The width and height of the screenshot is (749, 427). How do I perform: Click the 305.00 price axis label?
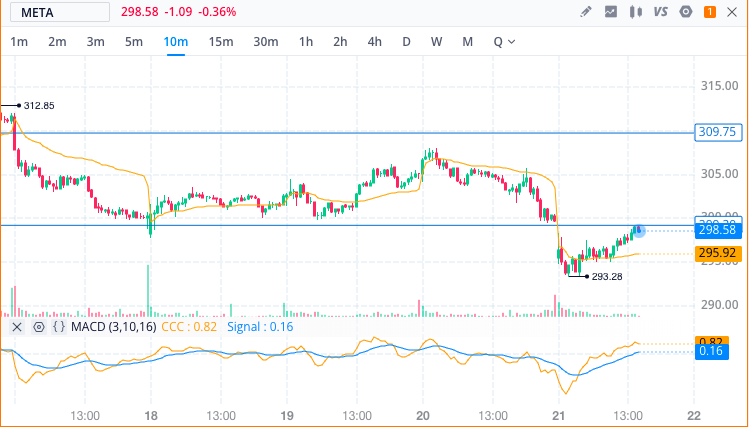point(719,174)
